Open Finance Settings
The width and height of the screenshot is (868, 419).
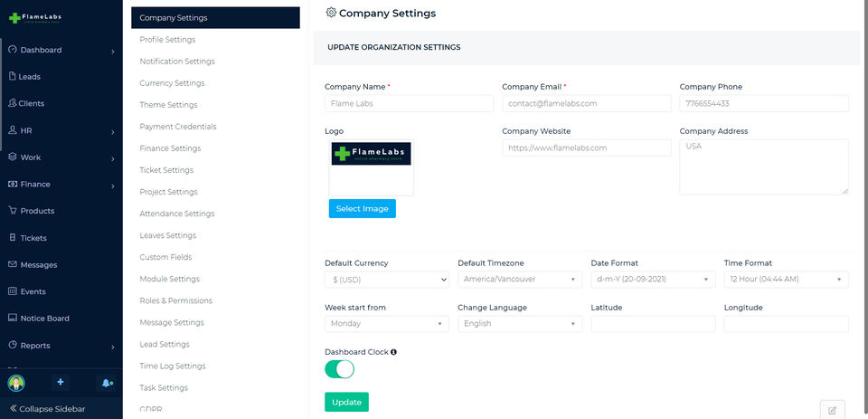tap(170, 148)
